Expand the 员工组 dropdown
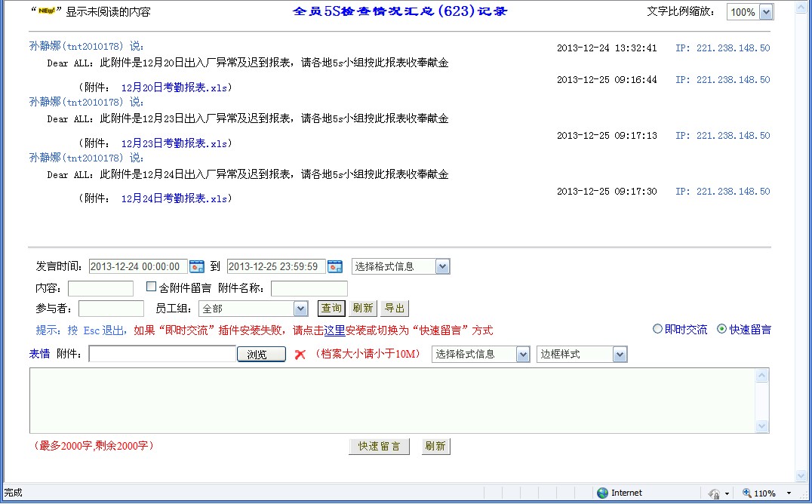Image resolution: width=812 pixels, height=504 pixels. point(300,309)
